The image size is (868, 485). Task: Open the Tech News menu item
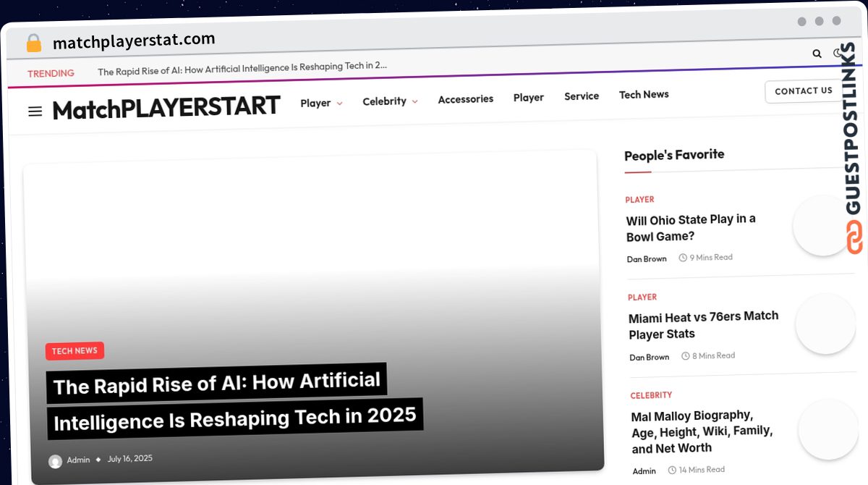(644, 94)
